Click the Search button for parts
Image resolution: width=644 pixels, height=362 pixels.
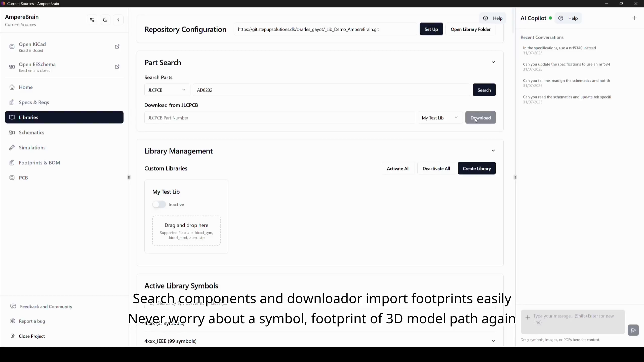point(484,90)
